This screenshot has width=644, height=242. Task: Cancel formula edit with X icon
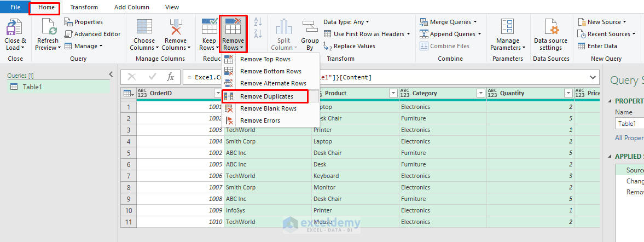132,77
